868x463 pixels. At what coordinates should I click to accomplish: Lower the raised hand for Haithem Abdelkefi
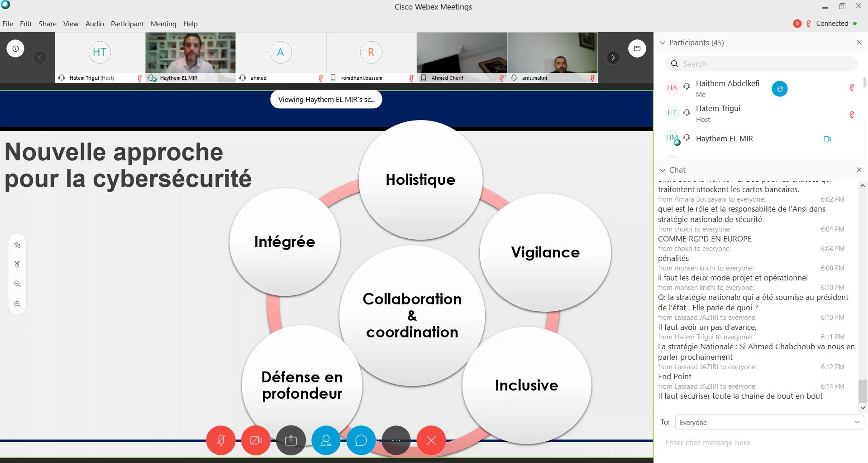pos(779,89)
